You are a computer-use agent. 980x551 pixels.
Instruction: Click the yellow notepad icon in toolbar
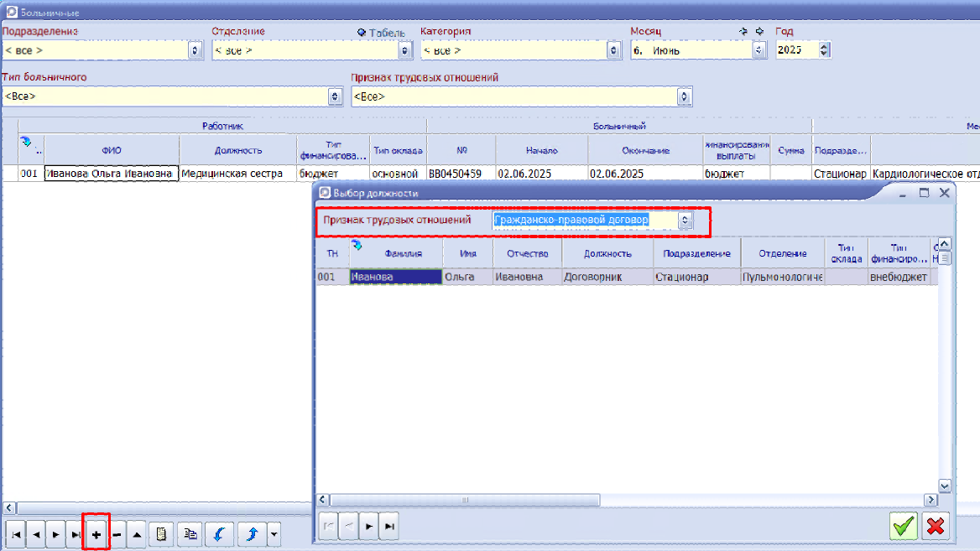click(x=161, y=534)
